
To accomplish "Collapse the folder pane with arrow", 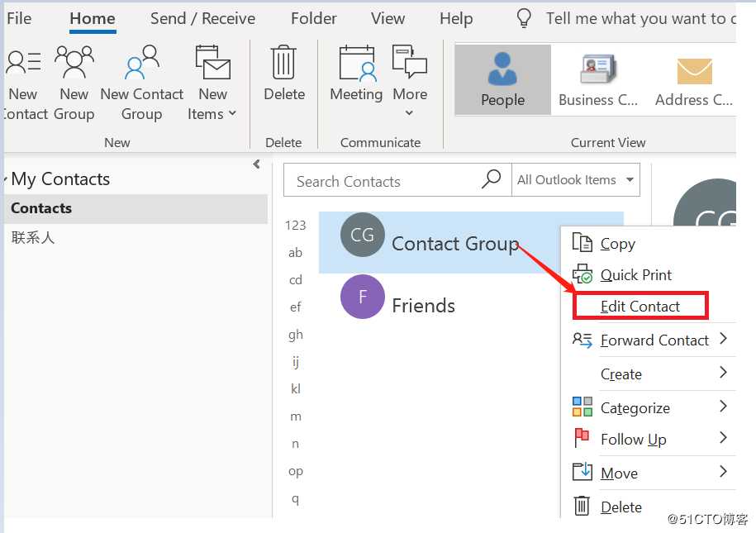I will point(256,164).
